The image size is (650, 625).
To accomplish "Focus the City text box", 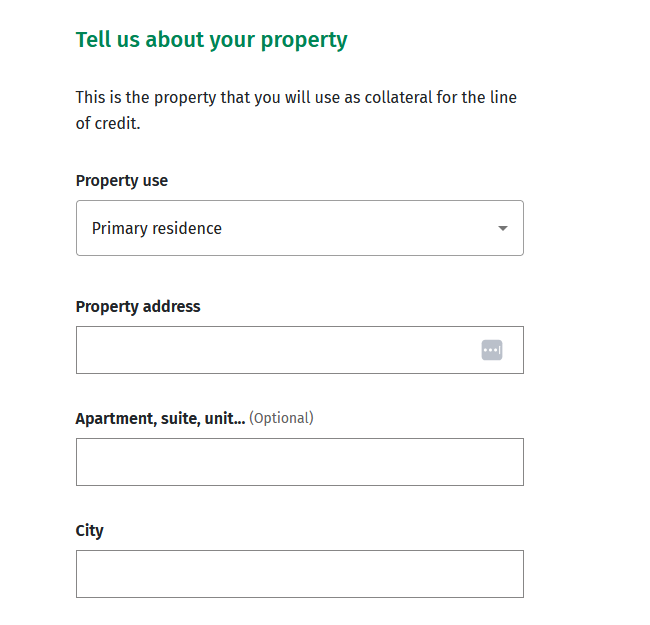I will pos(299,574).
